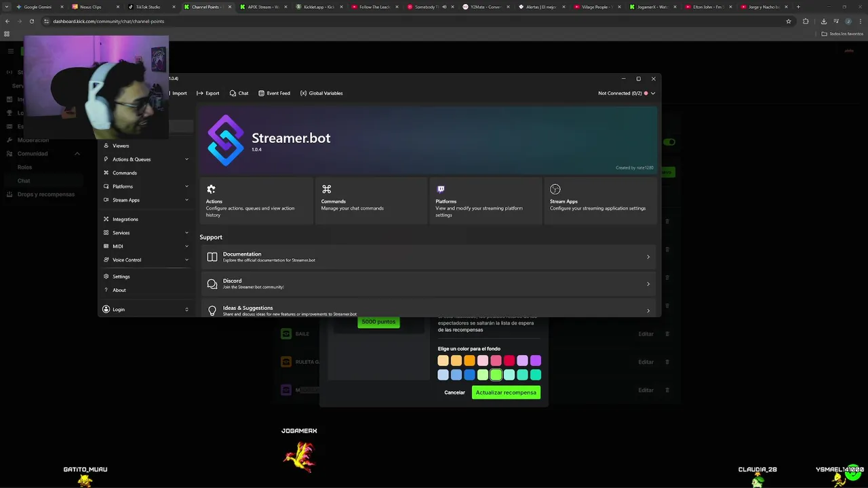Toggle the green switch behind Streamer.bot window
Image resolution: width=868 pixels, height=488 pixels.
coord(669,142)
